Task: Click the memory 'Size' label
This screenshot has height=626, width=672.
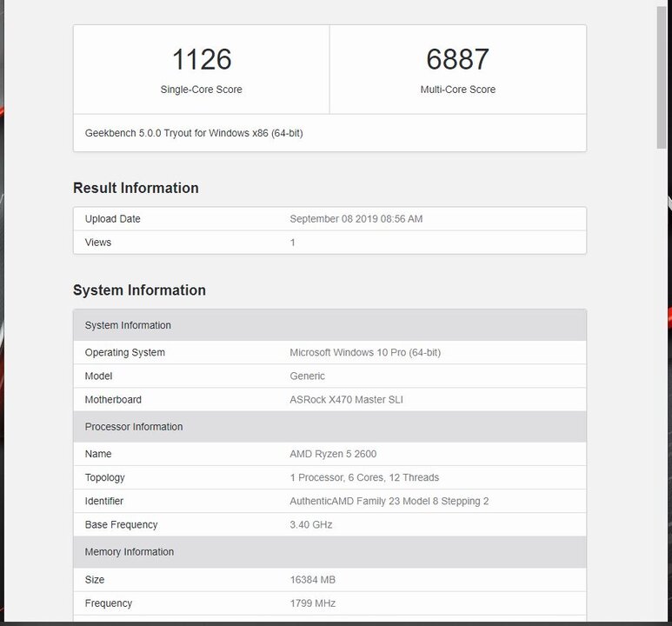Action: tap(95, 580)
